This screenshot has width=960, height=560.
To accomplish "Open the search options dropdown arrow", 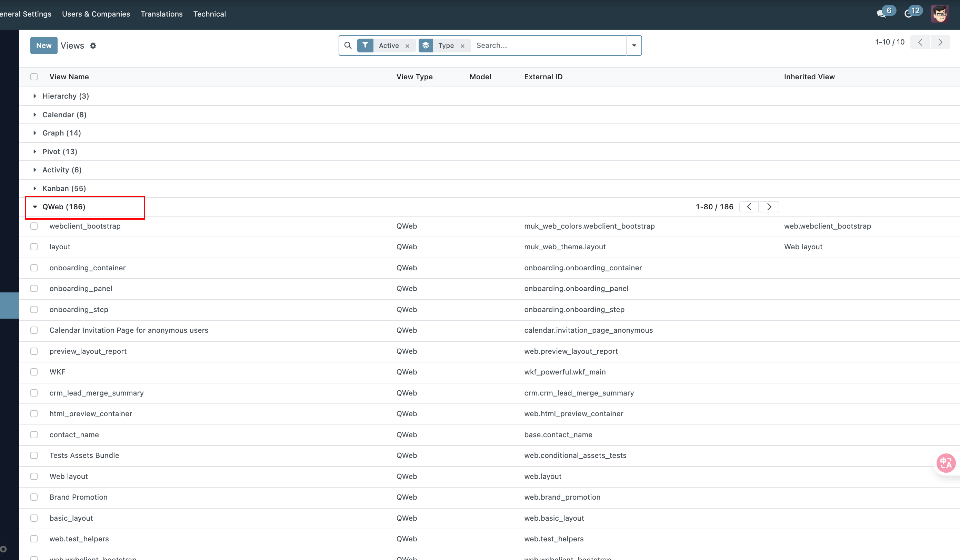I will pyautogui.click(x=634, y=45).
